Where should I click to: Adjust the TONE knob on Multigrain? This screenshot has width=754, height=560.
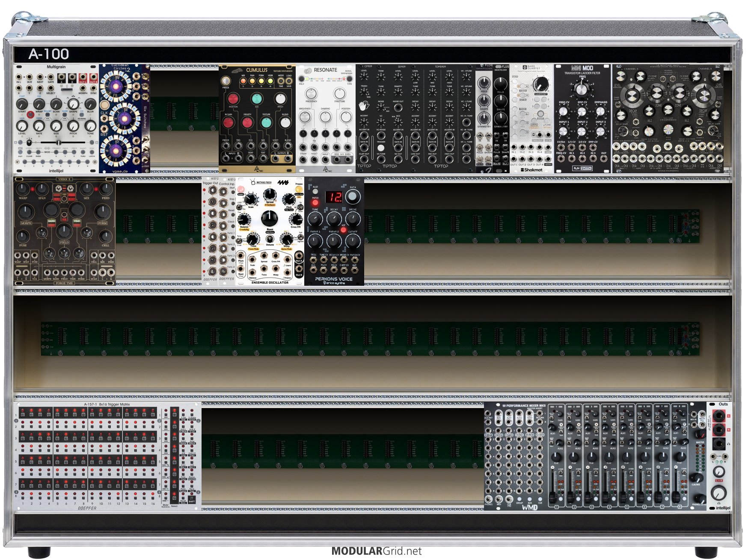(x=90, y=126)
